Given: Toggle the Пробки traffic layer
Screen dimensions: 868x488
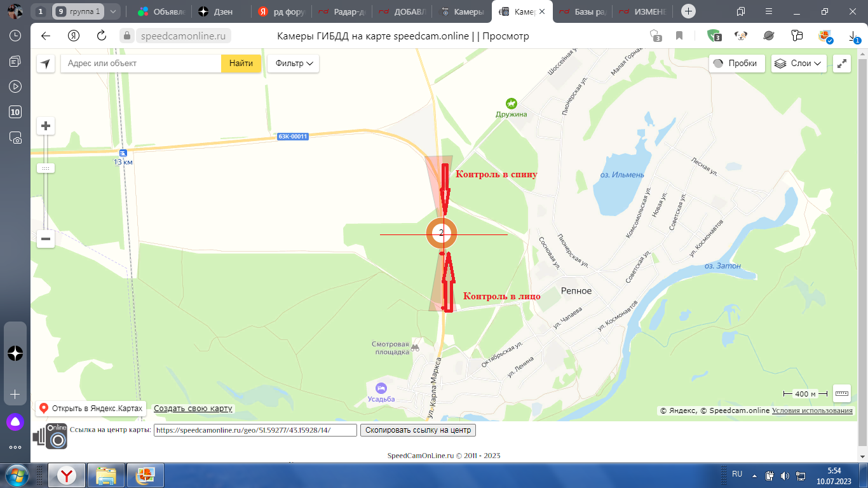Looking at the screenshot, I should (736, 64).
